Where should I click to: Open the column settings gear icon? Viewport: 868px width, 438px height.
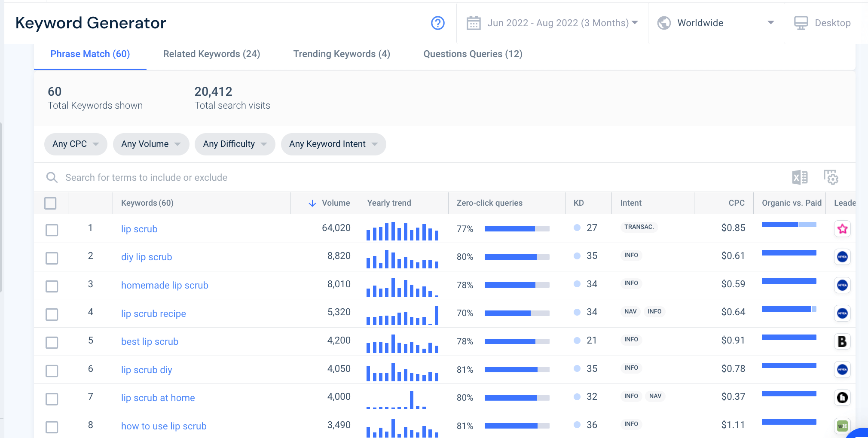[x=831, y=177]
